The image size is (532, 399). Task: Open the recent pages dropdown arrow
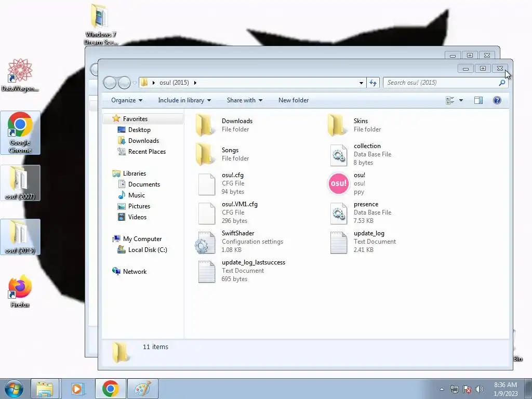[135, 83]
